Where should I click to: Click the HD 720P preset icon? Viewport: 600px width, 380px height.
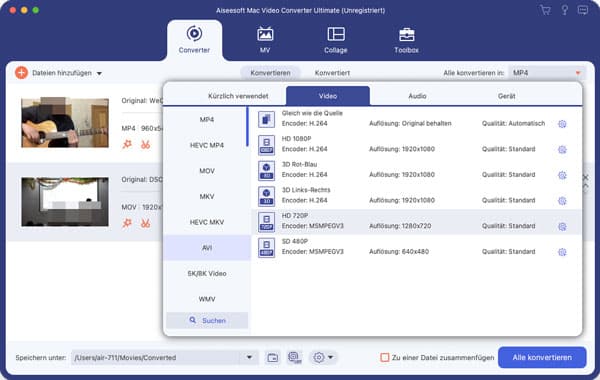click(x=266, y=222)
